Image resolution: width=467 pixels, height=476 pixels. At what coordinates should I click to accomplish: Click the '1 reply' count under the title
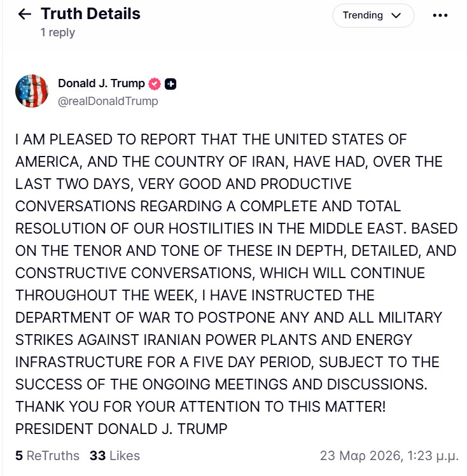tap(57, 32)
